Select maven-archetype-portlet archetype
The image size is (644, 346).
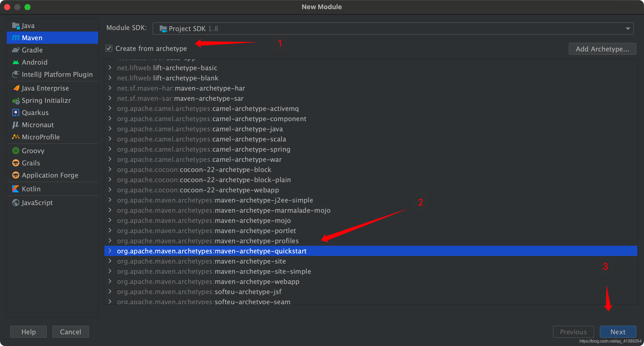tap(371, 230)
